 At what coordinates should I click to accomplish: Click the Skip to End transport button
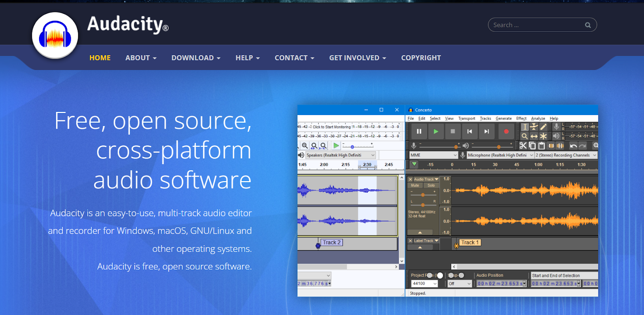coord(487,131)
